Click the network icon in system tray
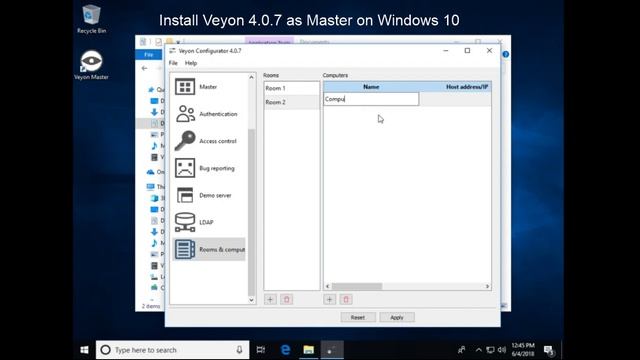 [491, 350]
